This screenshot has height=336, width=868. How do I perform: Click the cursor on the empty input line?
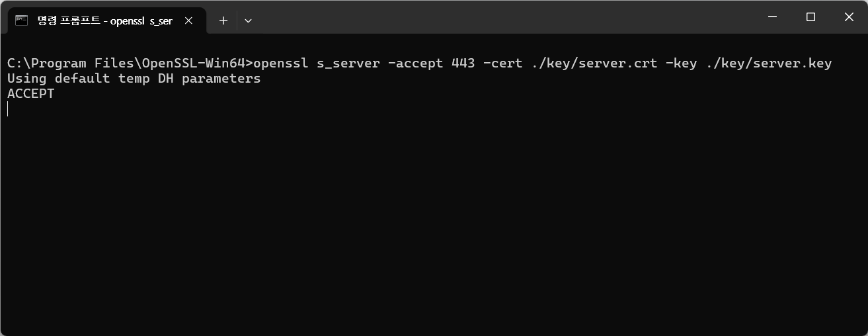tap(8, 109)
